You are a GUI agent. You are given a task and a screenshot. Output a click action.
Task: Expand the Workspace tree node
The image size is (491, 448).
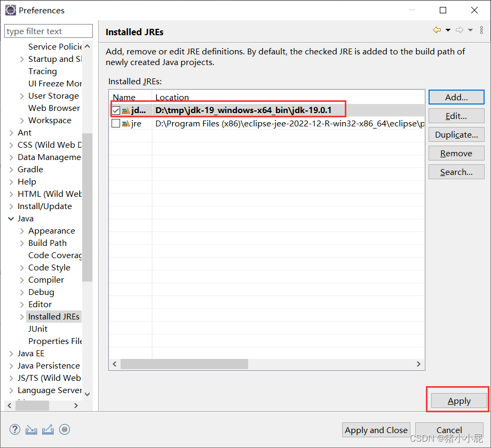click(x=22, y=121)
